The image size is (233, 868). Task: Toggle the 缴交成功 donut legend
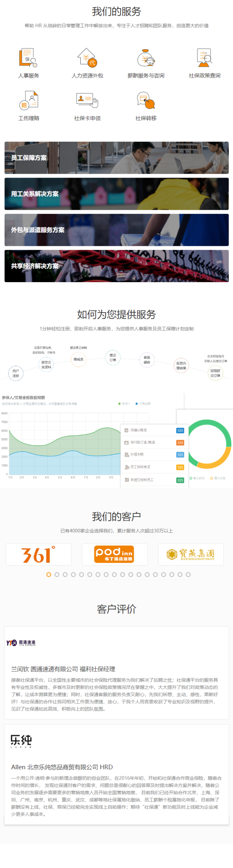[197, 478]
